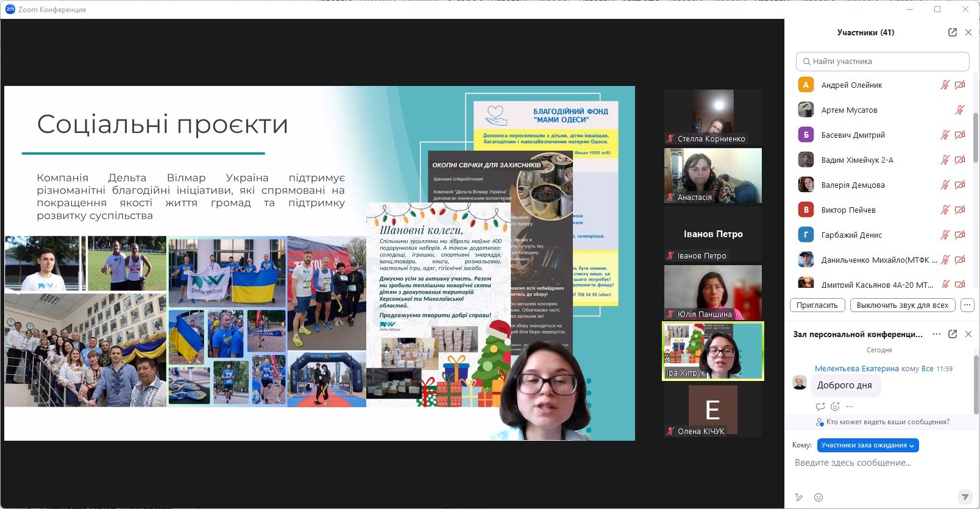This screenshot has height=509, width=980.
Task: Click the Введите здесь сообщение field
Action: pyautogui.click(x=881, y=463)
